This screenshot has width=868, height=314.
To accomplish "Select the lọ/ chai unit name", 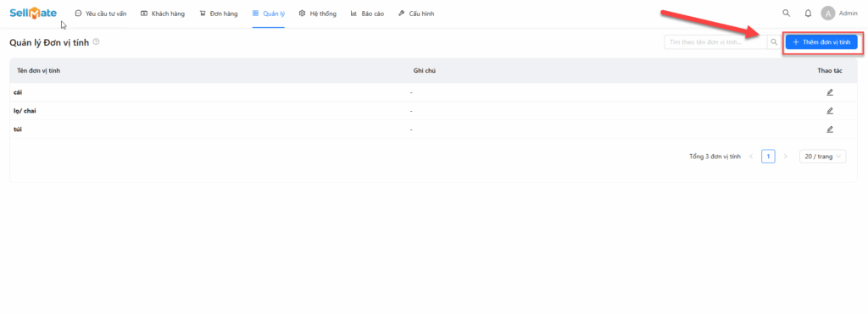I will click(x=25, y=111).
